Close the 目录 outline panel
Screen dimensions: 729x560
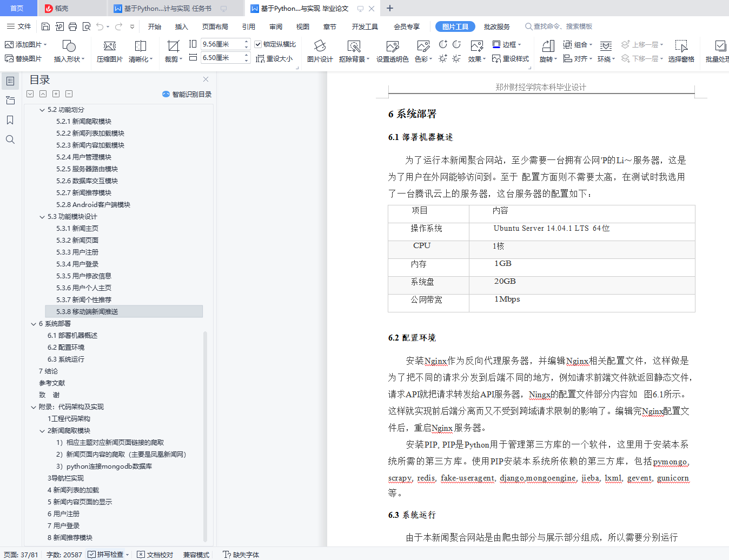pos(206,79)
